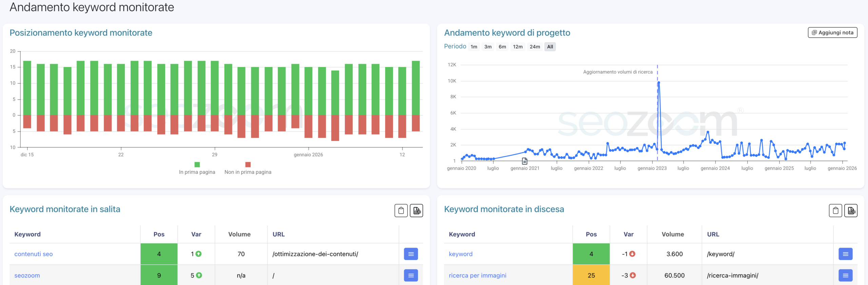The width and height of the screenshot is (868, 285).
Task: Copy the declining keywords table to clipboard
Action: [835, 210]
